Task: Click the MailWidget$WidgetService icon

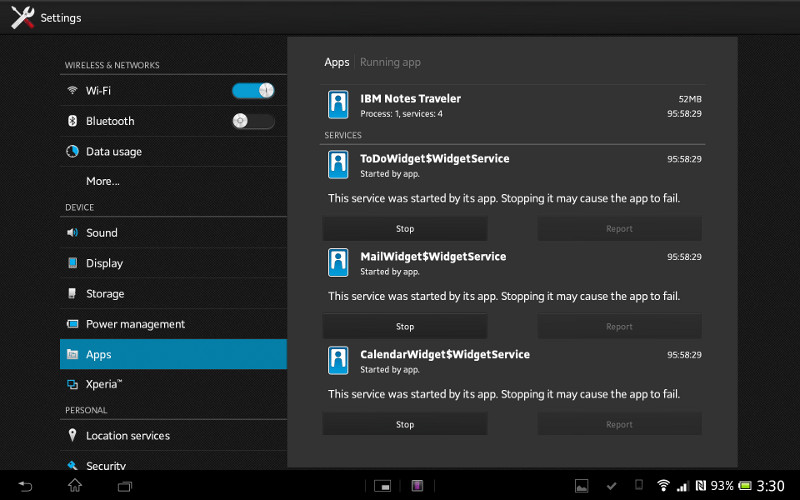Action: point(338,262)
